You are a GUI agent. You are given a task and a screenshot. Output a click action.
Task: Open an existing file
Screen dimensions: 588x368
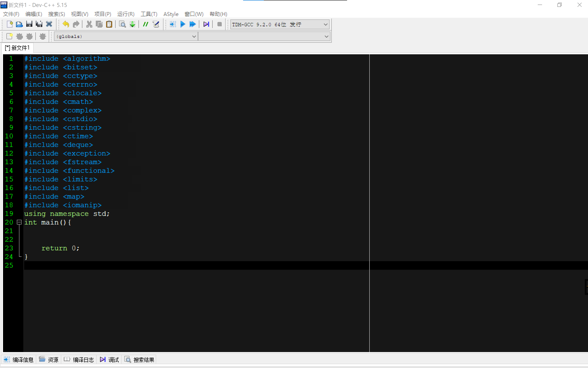click(19, 24)
